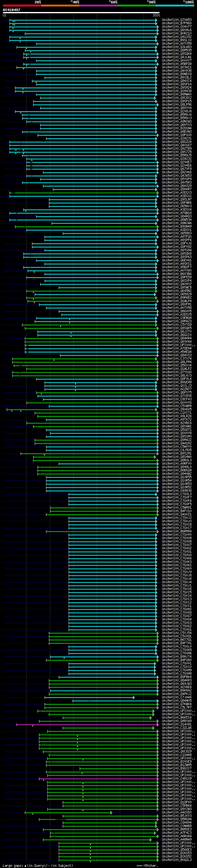Viewport: 197px width, 868px height.
Task: Select the UniRef100_Q9C8X2 label
Action: point(177,98)
